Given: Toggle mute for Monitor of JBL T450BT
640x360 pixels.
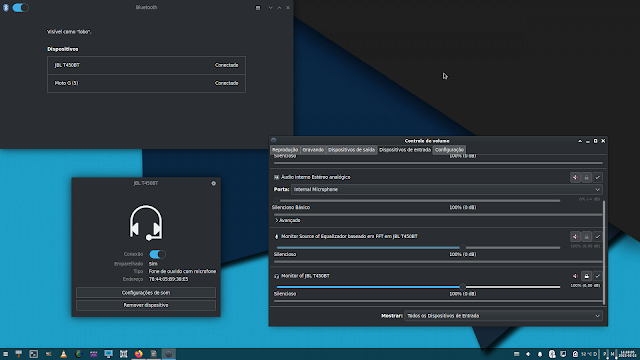Looking at the screenshot, I should coord(575,276).
